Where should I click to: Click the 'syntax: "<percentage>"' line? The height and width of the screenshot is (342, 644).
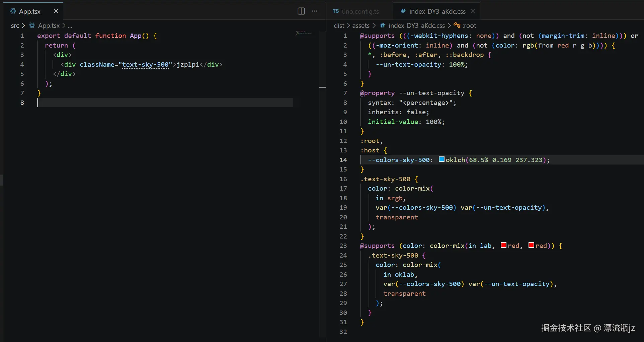tap(412, 102)
